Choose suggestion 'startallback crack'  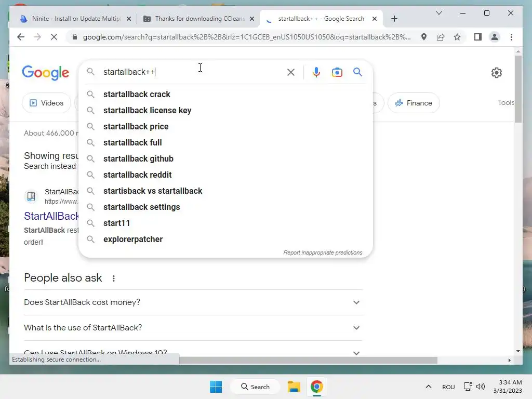[225, 95]
